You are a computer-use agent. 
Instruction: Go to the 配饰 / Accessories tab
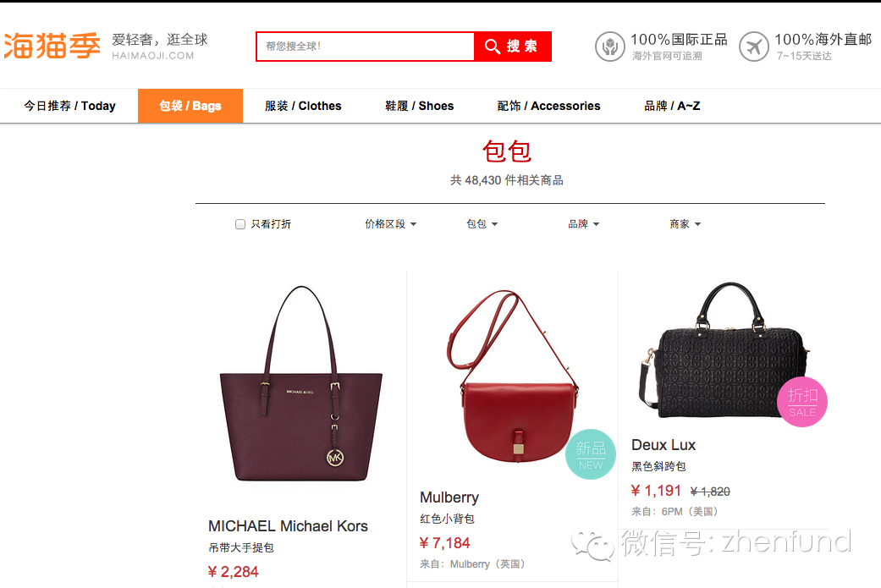point(548,106)
